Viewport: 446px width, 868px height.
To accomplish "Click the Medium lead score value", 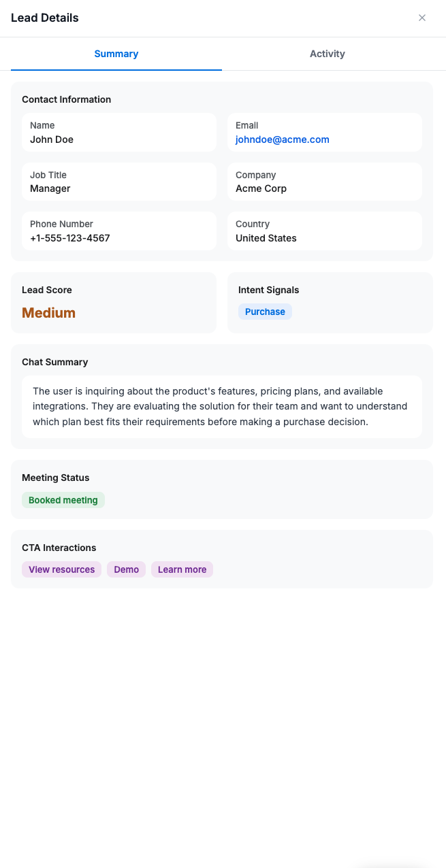I will 49,313.
